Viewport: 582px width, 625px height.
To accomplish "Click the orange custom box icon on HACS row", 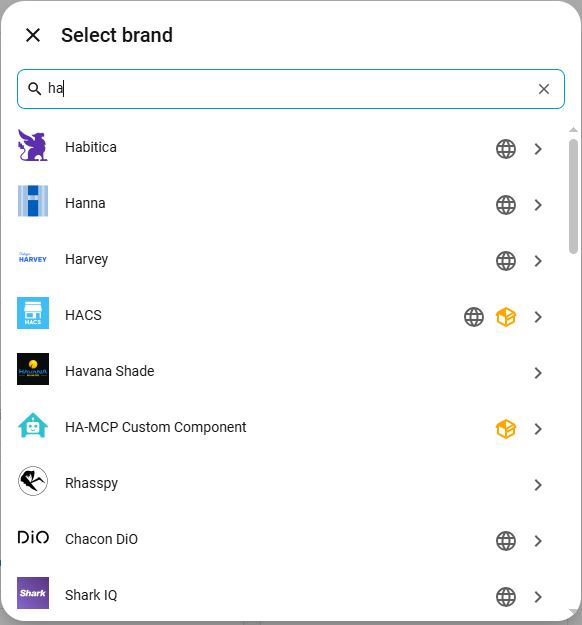I will (x=506, y=317).
